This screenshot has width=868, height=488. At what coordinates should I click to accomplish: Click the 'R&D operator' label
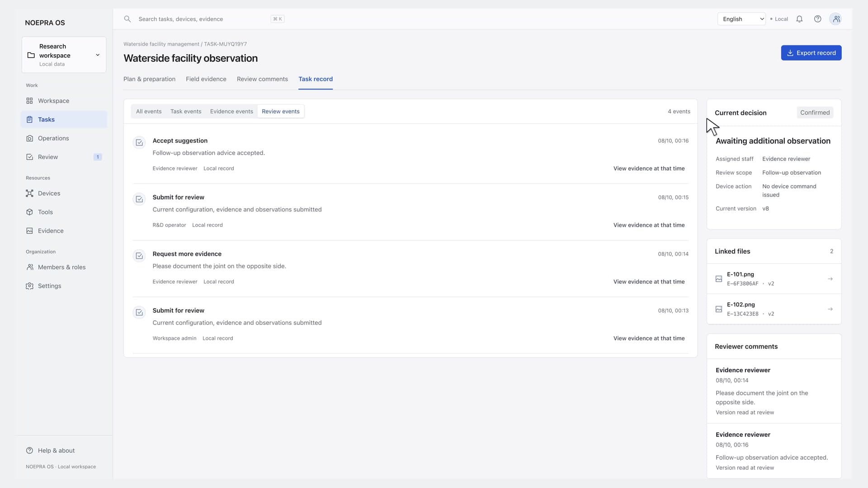click(169, 225)
